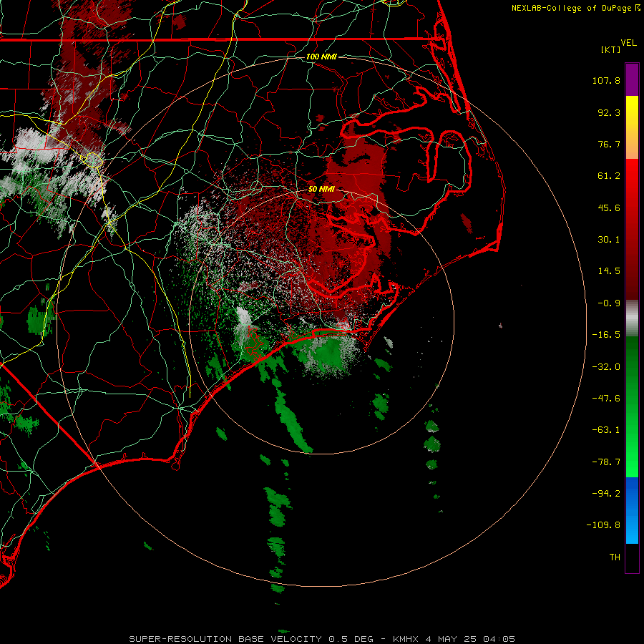The height and width of the screenshot is (644, 644).
Task: Select the -78.7 scale value
Action: click(606, 462)
